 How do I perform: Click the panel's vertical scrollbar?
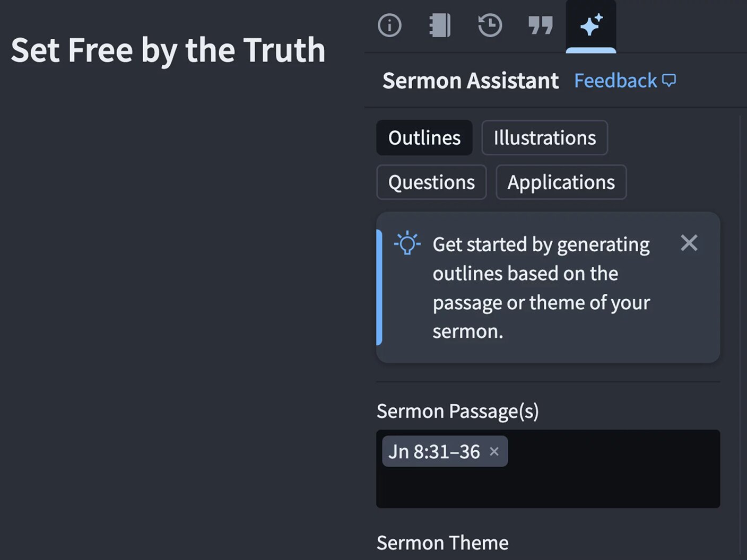coord(740,334)
